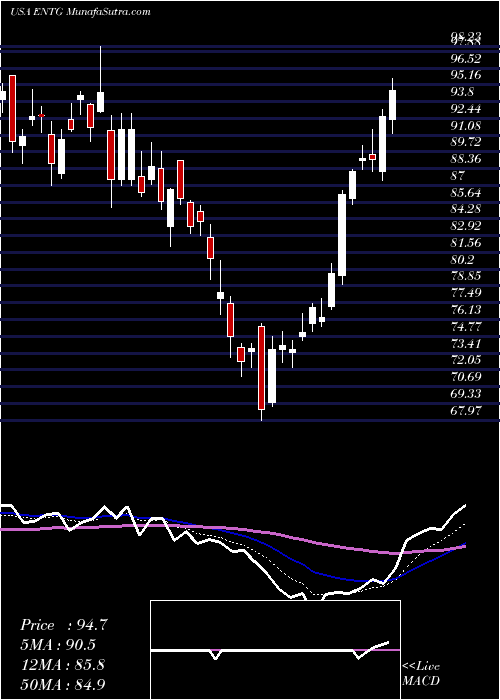Click the 91.08 price axis label
Image resolution: width=500 pixels, height=700 pixels.
point(467,125)
